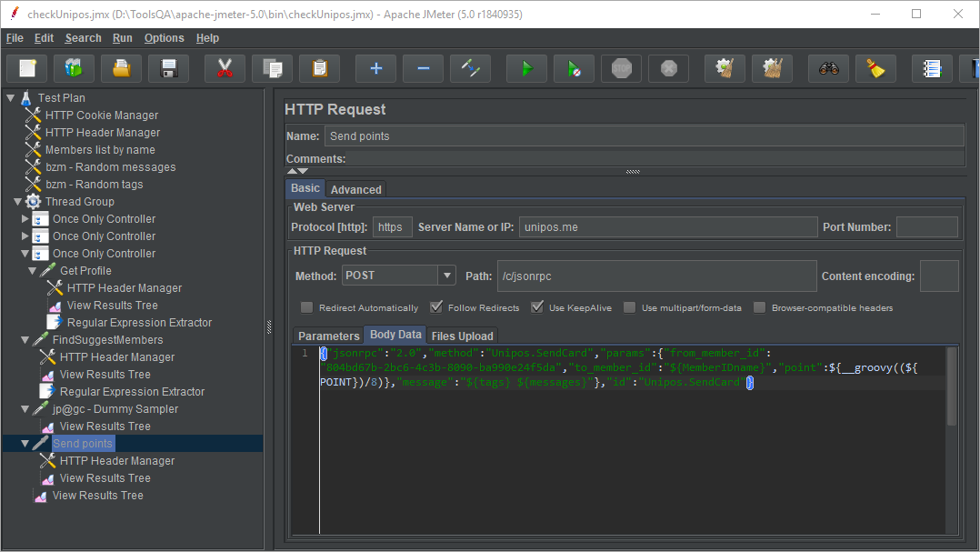Collapse the Thread Group tree node

tap(17, 202)
